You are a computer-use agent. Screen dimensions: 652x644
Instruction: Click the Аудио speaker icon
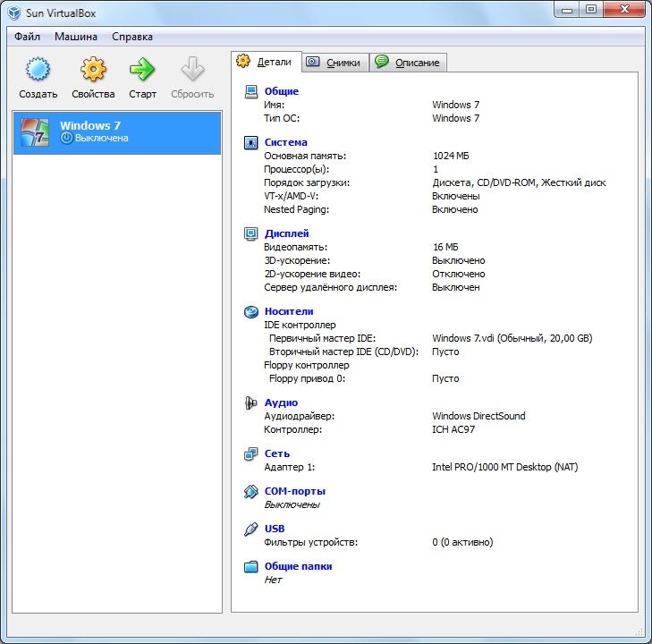click(x=250, y=402)
